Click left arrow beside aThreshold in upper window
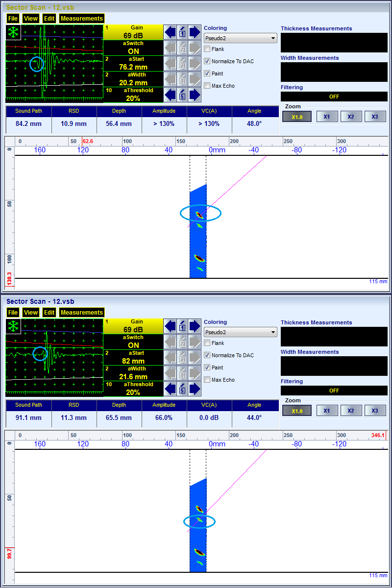This screenshot has height=588, width=392. (170, 95)
